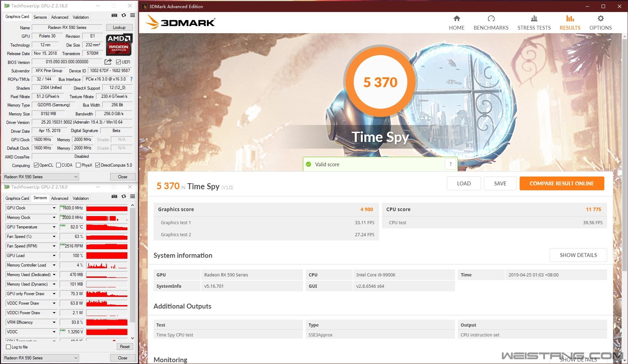This screenshot has height=364, width=628.
Task: Switch to Advanced tab in Sensors GPU-Z window
Action: click(60, 198)
